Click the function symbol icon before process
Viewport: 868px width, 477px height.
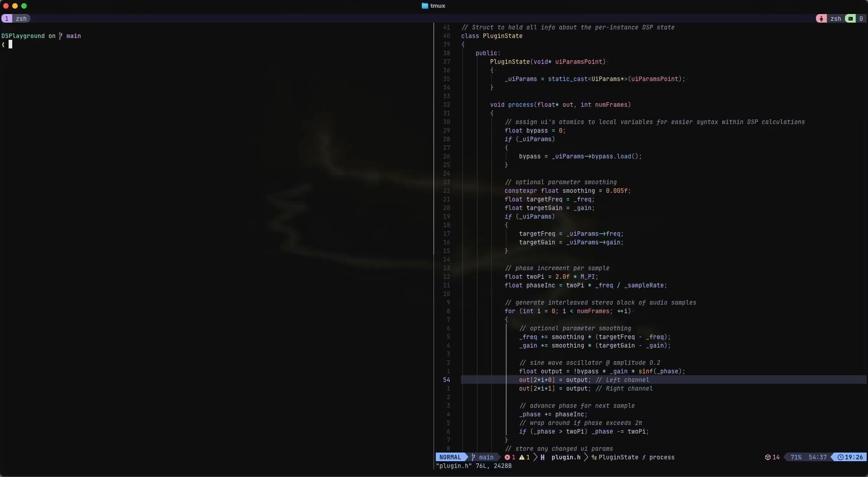click(644, 457)
